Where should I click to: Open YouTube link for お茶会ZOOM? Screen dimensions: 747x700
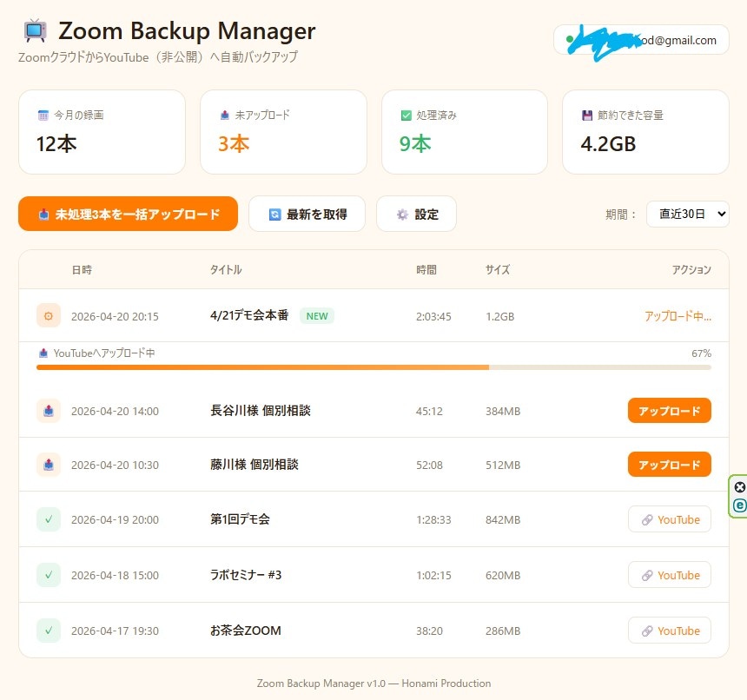pyautogui.click(x=670, y=631)
